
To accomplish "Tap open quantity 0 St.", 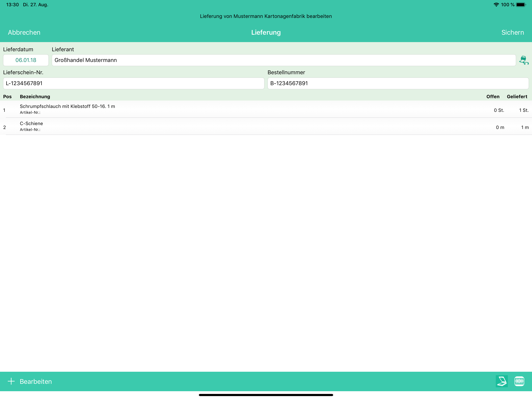I will (x=499, y=110).
